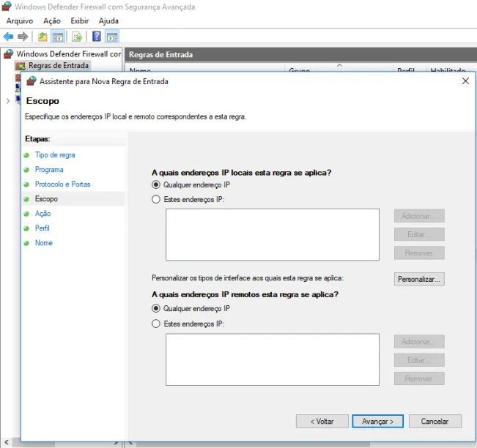This screenshot has height=448, width=477.
Task: Open the Exibir menu
Action: (80, 21)
